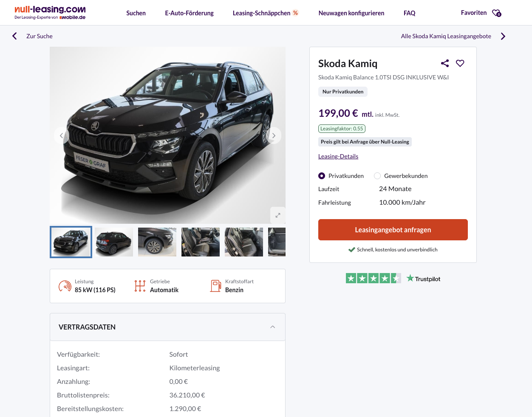
Task: Open the E-Auto-Förderung menu item
Action: coord(189,13)
